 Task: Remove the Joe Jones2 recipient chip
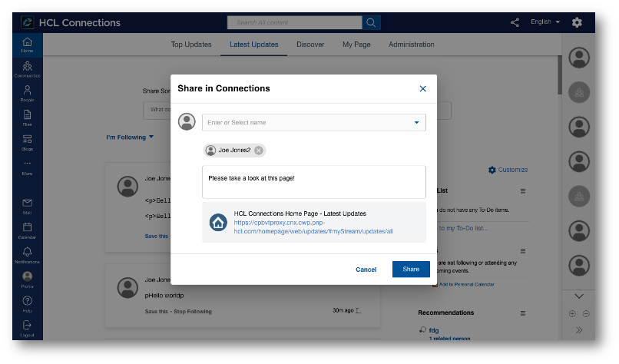259,151
